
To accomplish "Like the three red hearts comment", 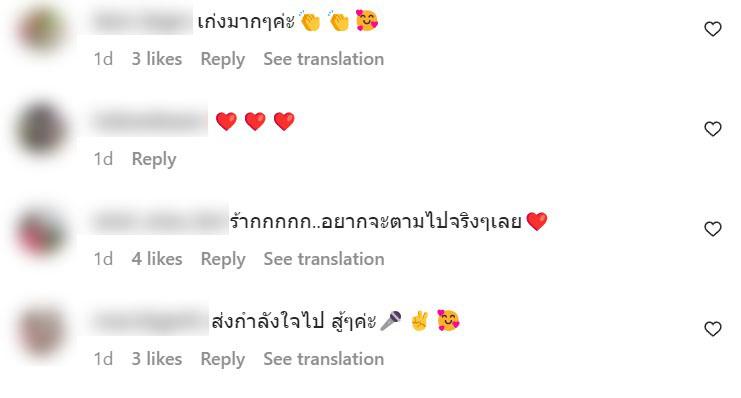I will (x=713, y=129).
